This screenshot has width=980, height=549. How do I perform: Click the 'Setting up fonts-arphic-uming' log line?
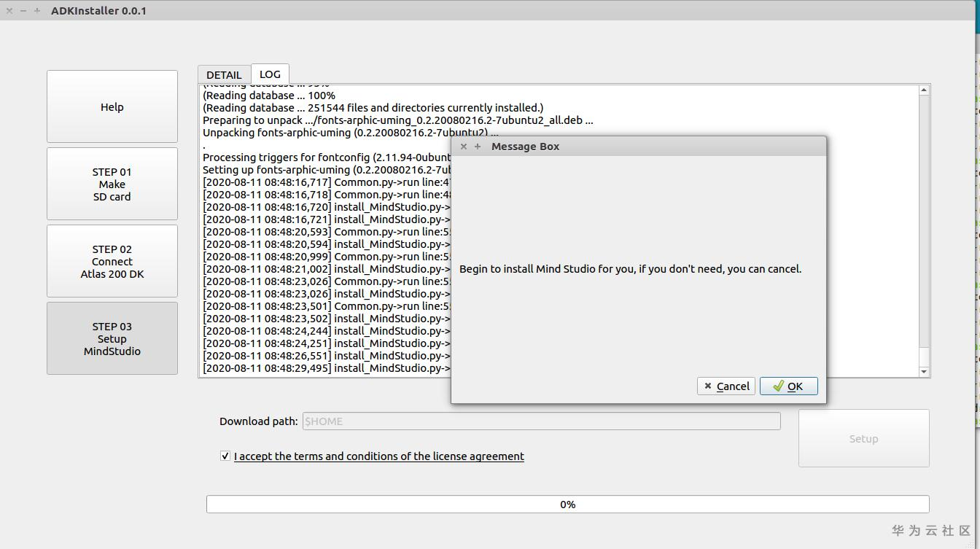pos(327,170)
